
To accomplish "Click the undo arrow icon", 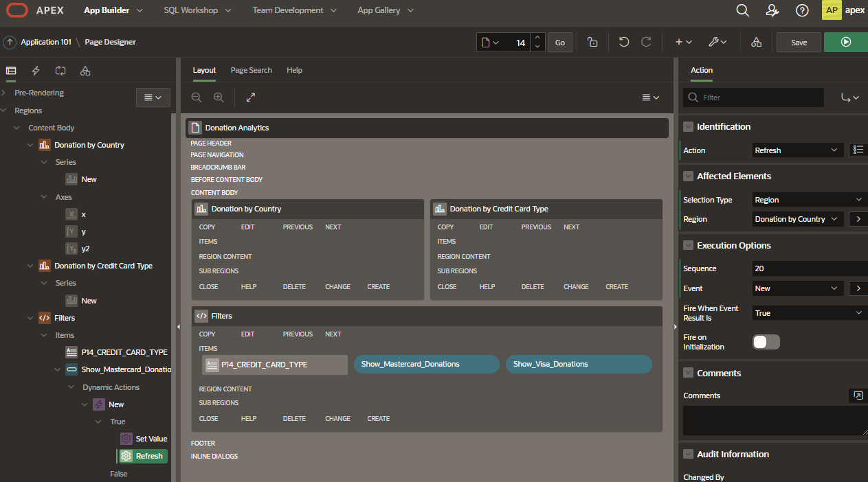I will 623,42.
